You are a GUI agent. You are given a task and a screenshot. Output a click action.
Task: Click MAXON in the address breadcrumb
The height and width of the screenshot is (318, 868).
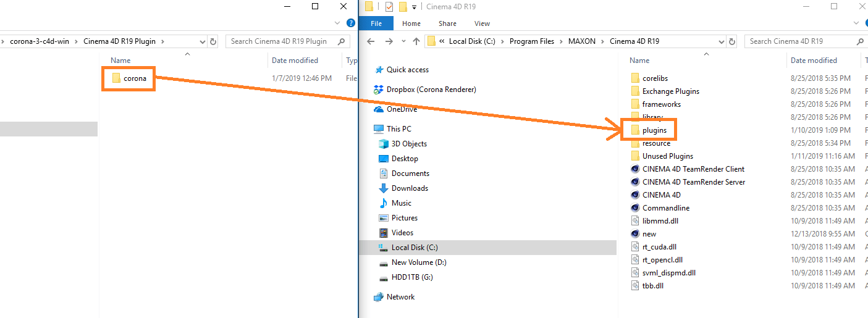[x=582, y=41]
